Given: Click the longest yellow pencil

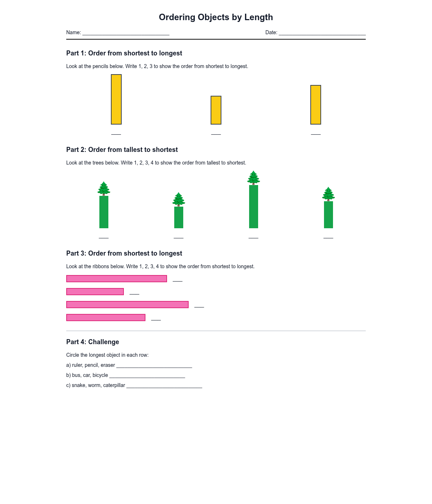Looking at the screenshot, I should 116,99.
